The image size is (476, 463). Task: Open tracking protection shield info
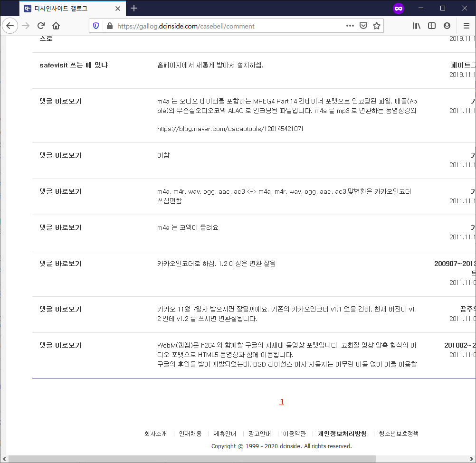pos(96,26)
